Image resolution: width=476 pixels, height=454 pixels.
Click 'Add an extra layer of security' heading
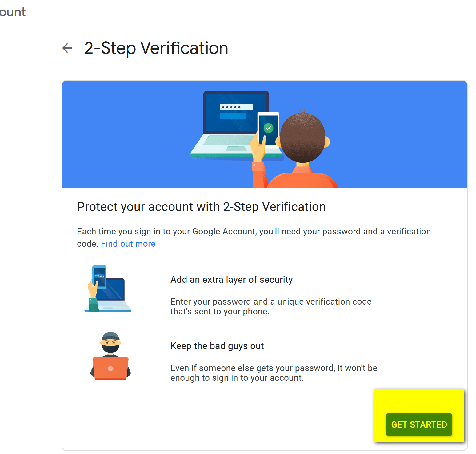pos(231,279)
